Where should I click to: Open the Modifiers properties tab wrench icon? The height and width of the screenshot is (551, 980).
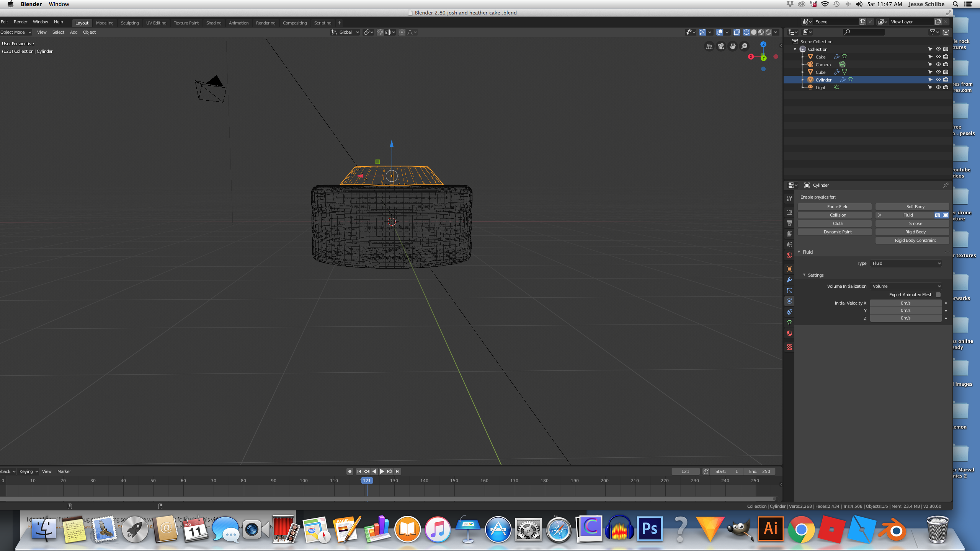[789, 280]
